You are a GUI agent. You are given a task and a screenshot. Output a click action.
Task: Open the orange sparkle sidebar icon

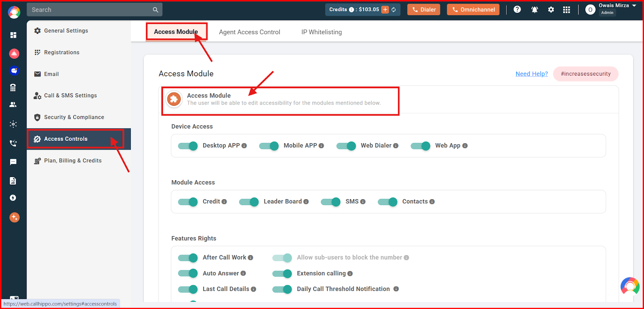pos(14,217)
